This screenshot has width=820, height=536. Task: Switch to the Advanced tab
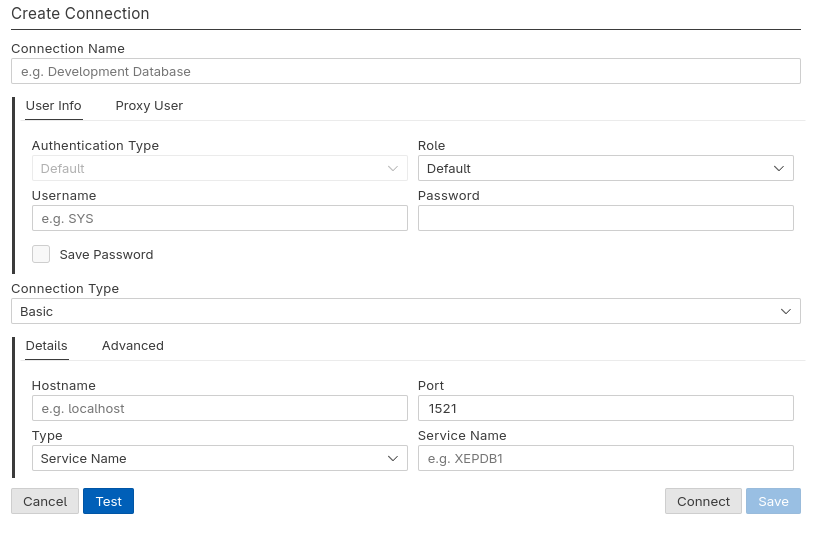click(x=132, y=345)
